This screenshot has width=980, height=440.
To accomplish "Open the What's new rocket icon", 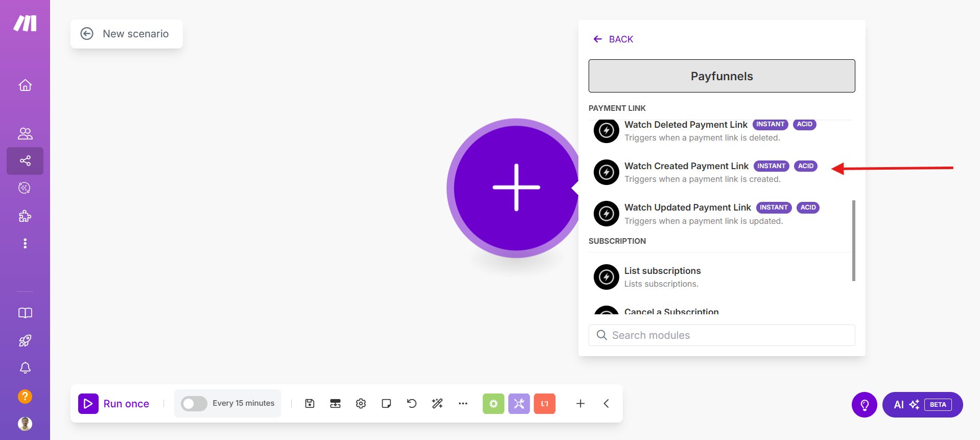I will tap(25, 340).
